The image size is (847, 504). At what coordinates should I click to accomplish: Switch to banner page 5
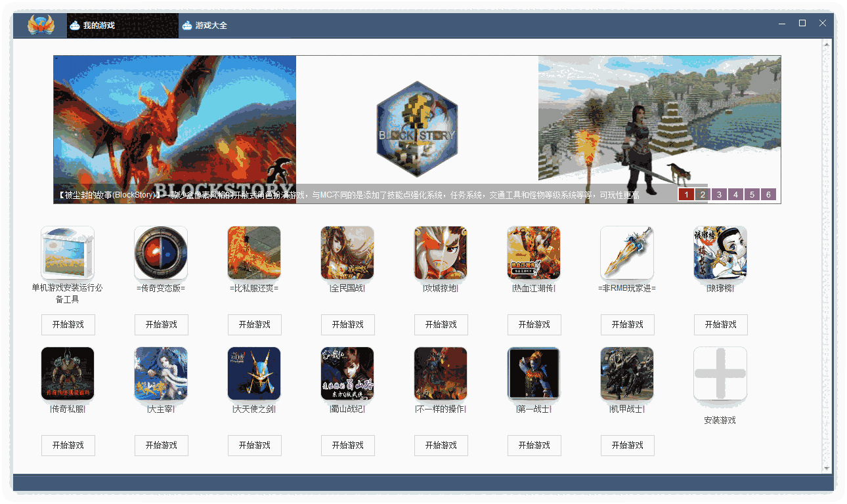(x=752, y=194)
